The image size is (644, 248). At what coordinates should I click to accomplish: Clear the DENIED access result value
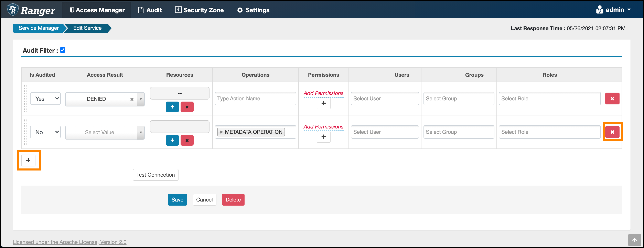(x=132, y=99)
